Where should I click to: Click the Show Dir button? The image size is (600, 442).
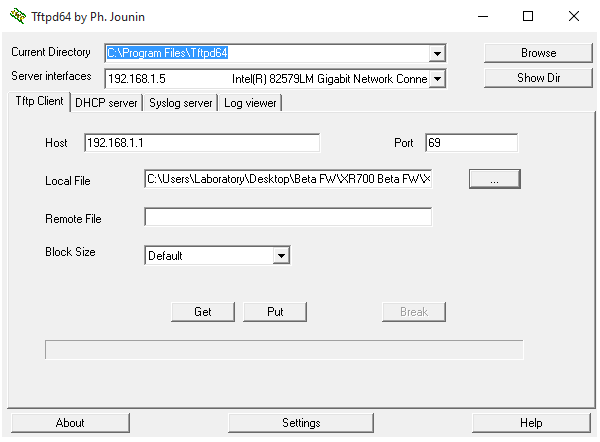pos(538,78)
